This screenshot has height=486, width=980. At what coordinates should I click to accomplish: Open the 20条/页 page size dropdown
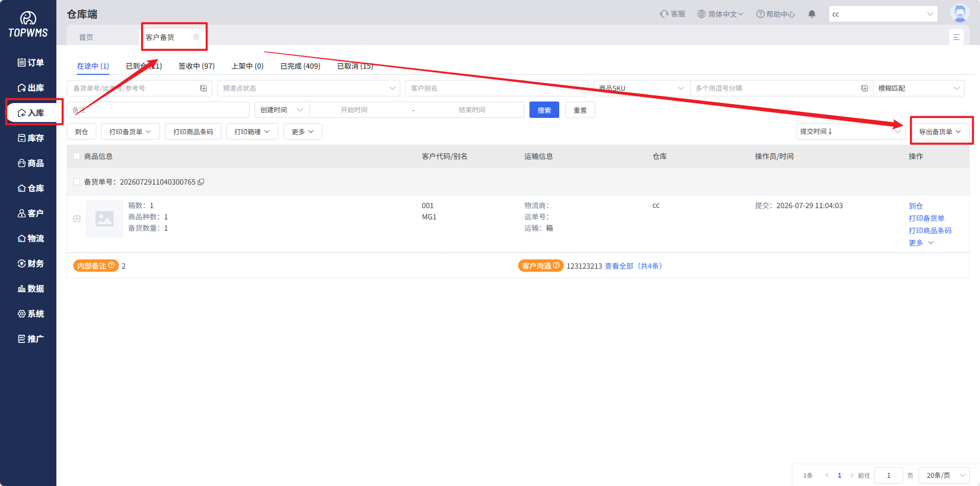(x=944, y=475)
